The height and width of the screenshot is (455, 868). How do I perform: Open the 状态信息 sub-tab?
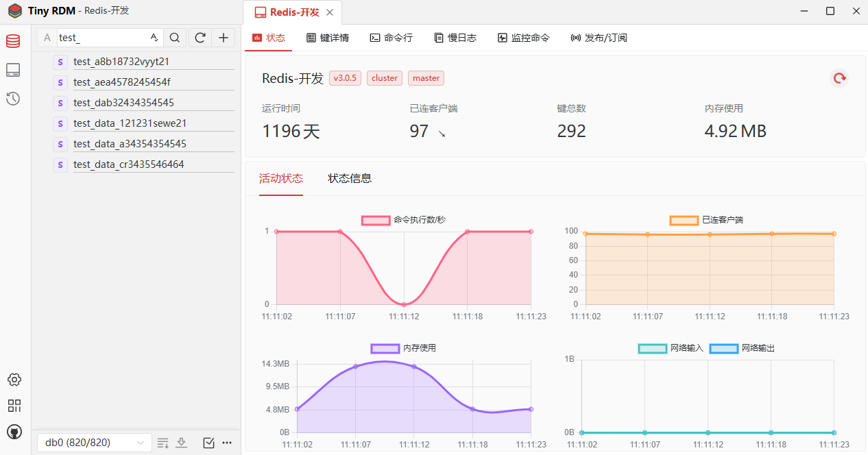tap(350, 178)
